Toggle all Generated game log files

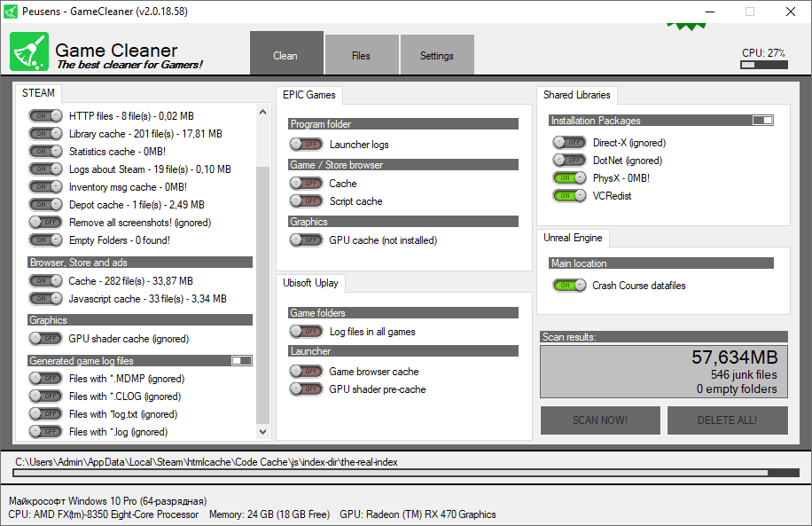coord(241,361)
